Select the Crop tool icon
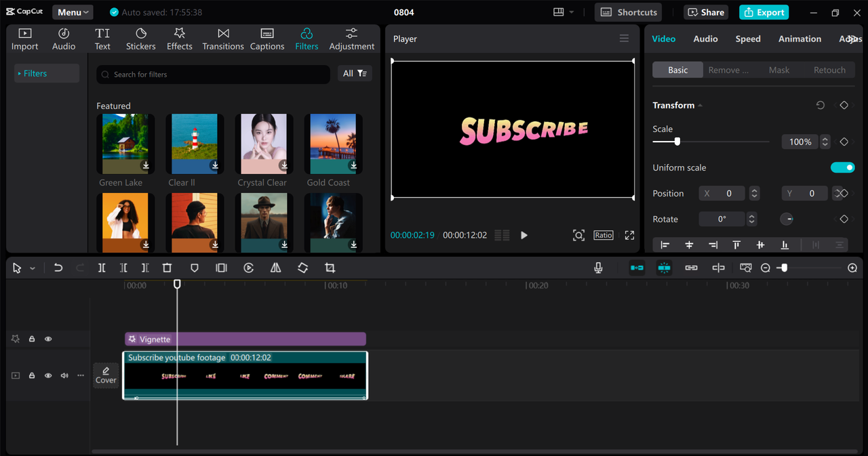Viewport: 868px width, 456px height. [330, 268]
